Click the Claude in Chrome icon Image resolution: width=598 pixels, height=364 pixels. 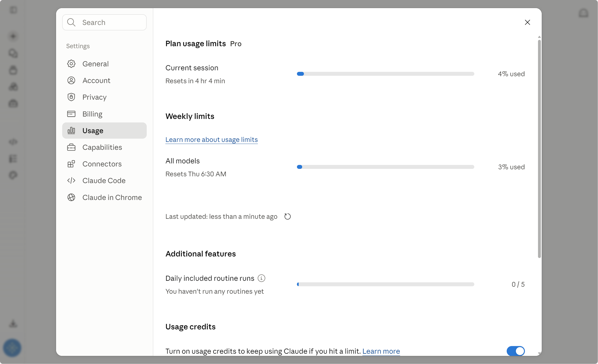71,197
